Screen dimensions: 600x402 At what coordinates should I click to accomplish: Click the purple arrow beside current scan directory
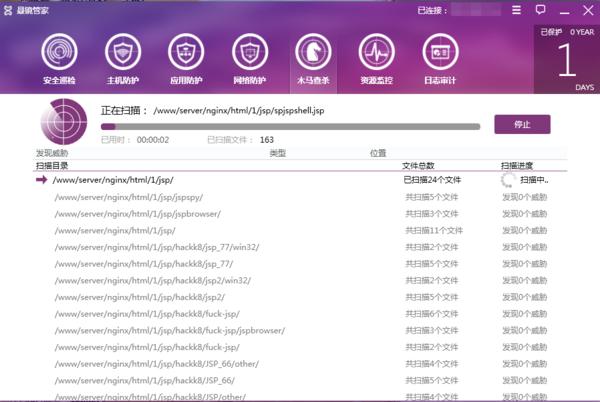pyautogui.click(x=41, y=179)
